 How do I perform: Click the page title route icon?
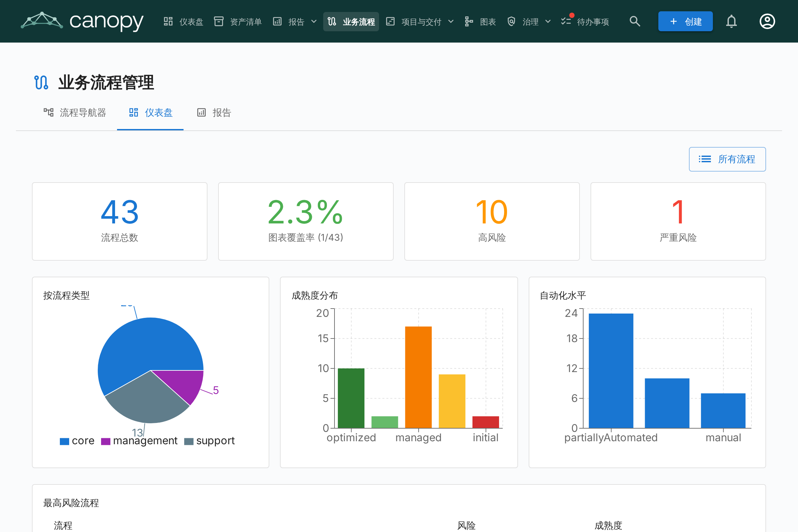(41, 82)
